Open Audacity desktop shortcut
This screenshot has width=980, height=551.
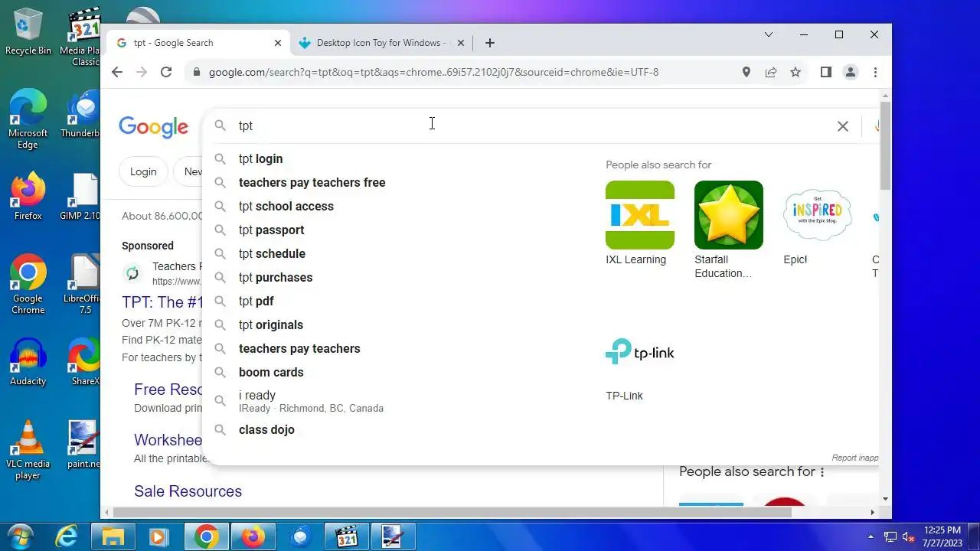tap(28, 362)
